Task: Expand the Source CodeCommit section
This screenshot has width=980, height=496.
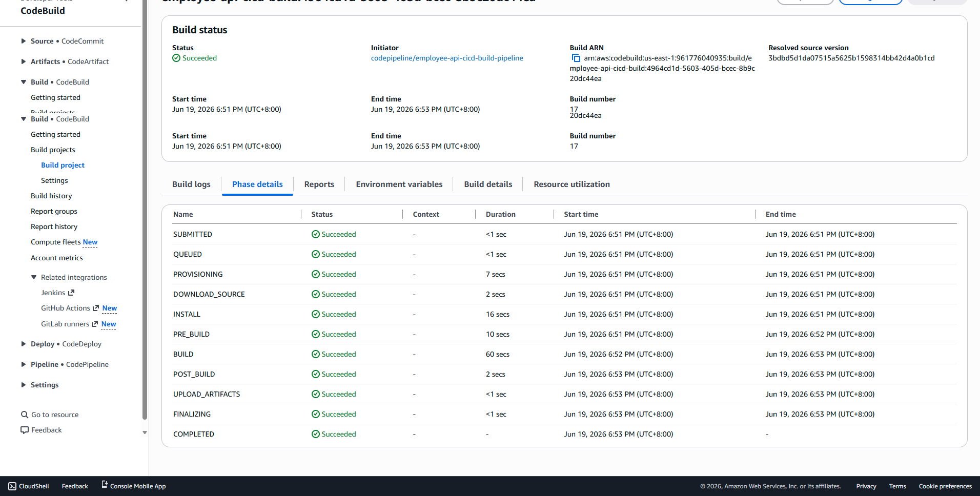Action: (24, 41)
